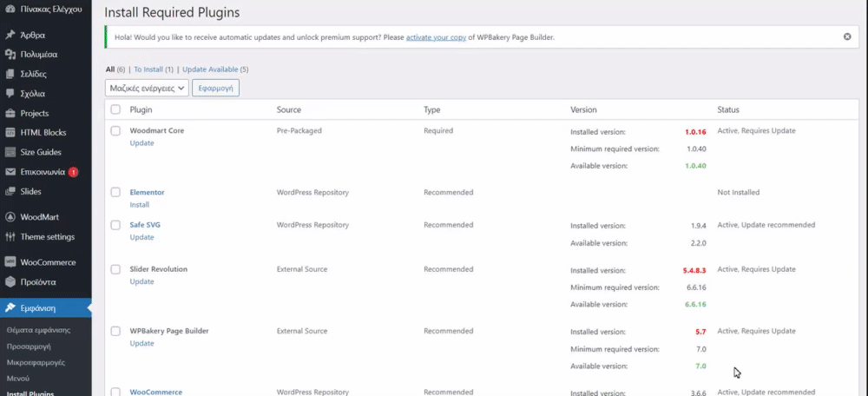Sort by the Plugin column header
The image size is (868, 396).
(141, 110)
